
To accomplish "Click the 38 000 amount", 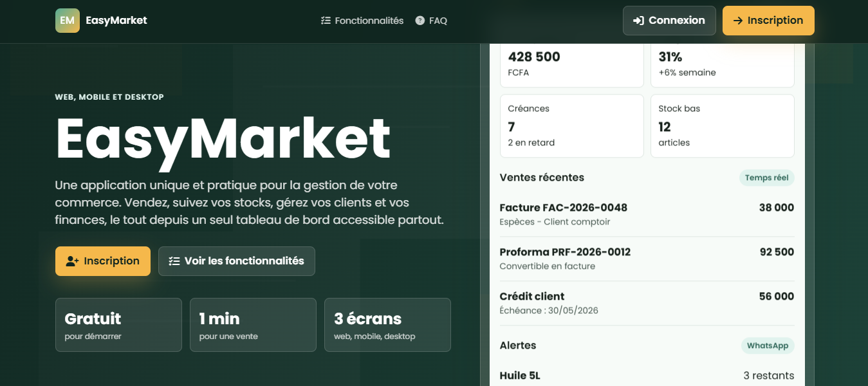I will point(777,208).
